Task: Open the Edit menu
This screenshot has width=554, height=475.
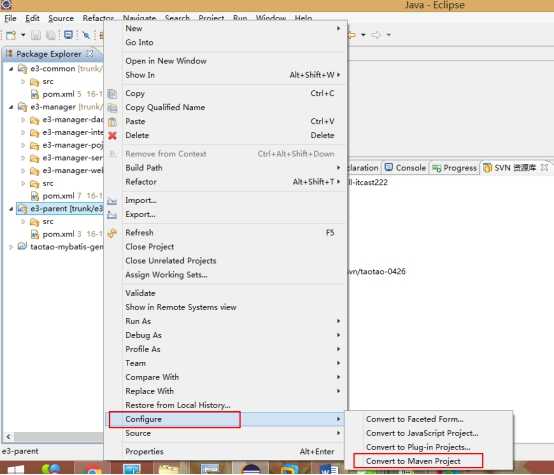Action: 32,18
